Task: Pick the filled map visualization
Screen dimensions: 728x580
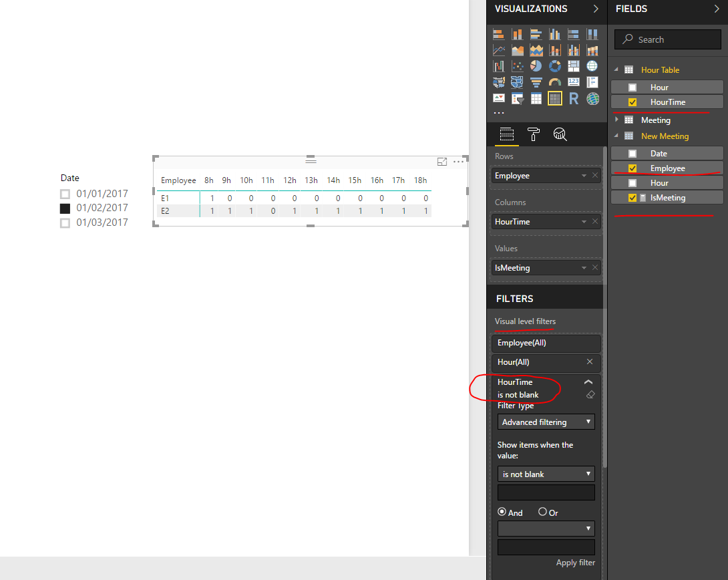Action: (x=517, y=83)
